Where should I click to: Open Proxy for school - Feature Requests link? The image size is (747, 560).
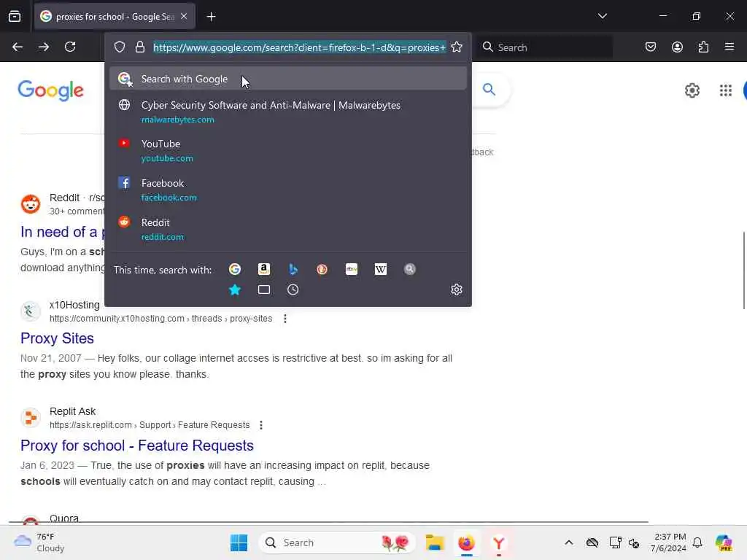(137, 446)
